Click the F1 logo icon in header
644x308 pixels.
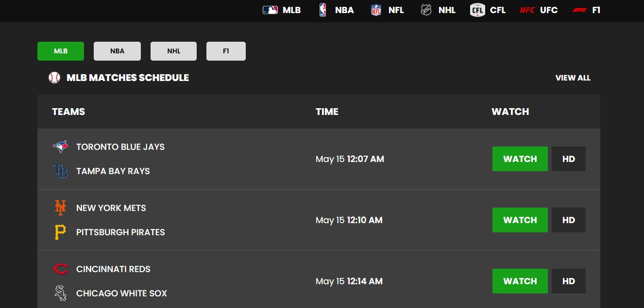579,10
